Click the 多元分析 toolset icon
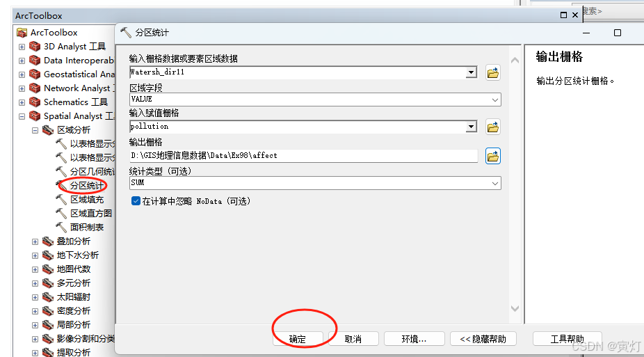Image resolution: width=644 pixels, height=357 pixels. (48, 283)
